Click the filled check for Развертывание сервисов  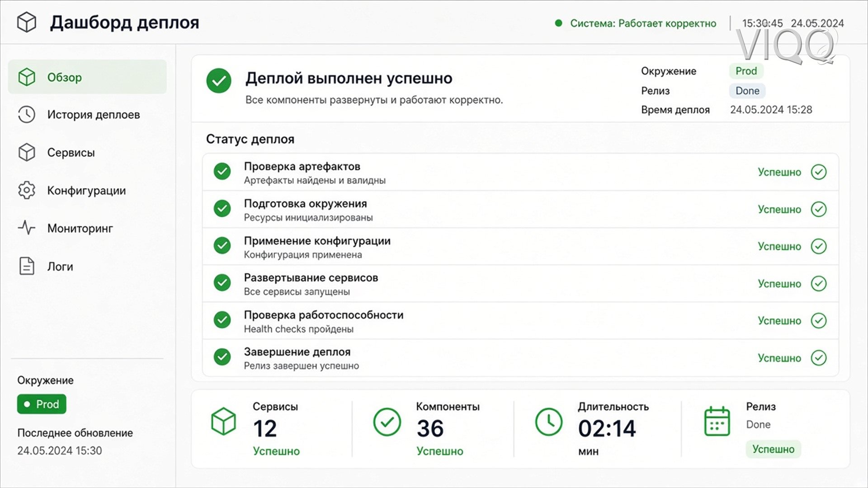coord(222,283)
